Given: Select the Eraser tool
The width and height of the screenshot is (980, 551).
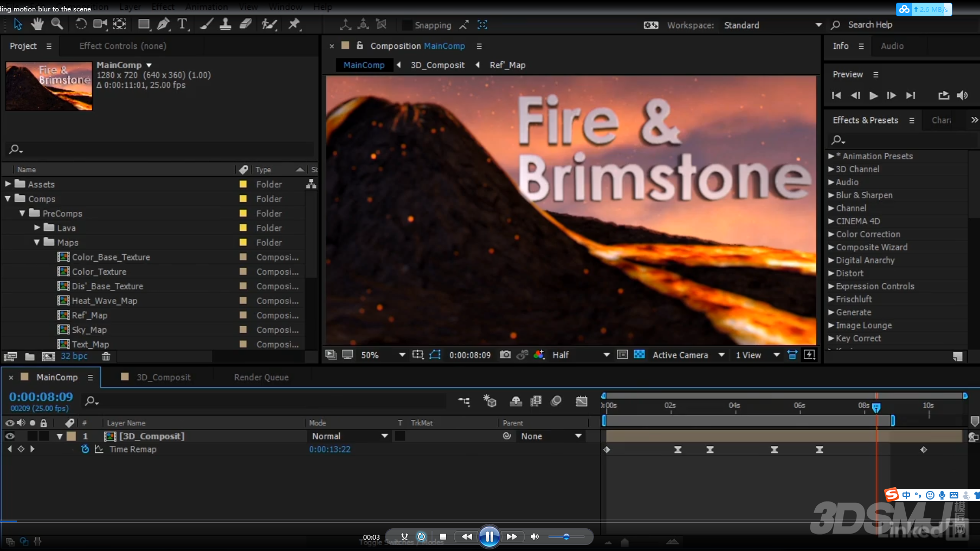Looking at the screenshot, I should pos(246,24).
